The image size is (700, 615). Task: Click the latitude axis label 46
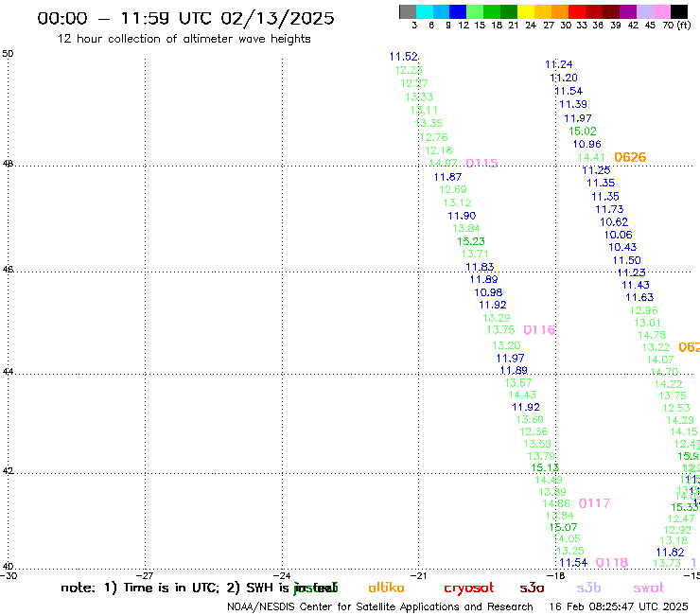click(8, 270)
